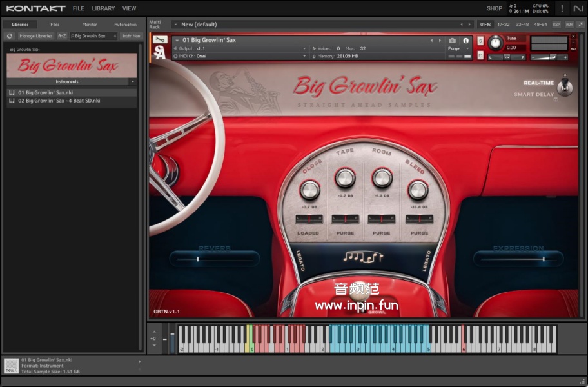Click the Smart Delay help question mark
Viewport: 588px width, 387px height.
(x=556, y=99)
